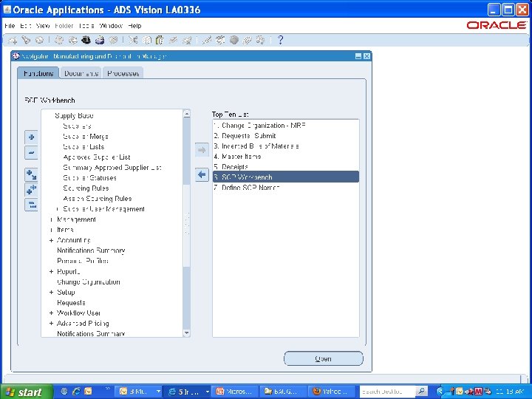
Task: Click the Folder Tools toolbar icon
Action: click(261, 41)
